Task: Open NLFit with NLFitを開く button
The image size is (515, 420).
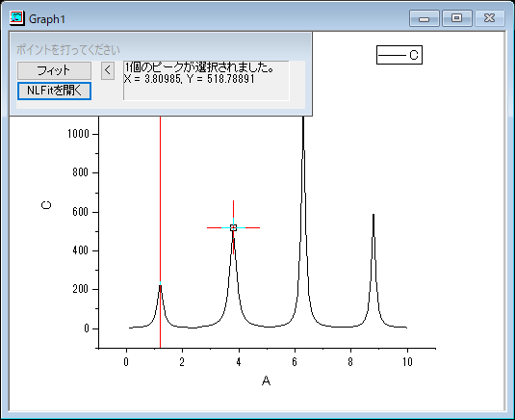Action: tap(54, 91)
